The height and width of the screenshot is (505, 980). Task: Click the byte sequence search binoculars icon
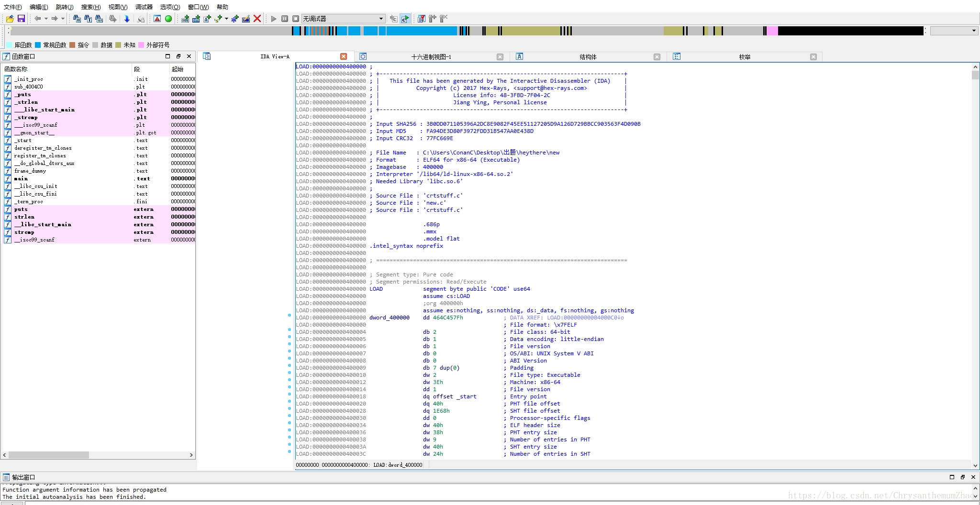pos(99,19)
